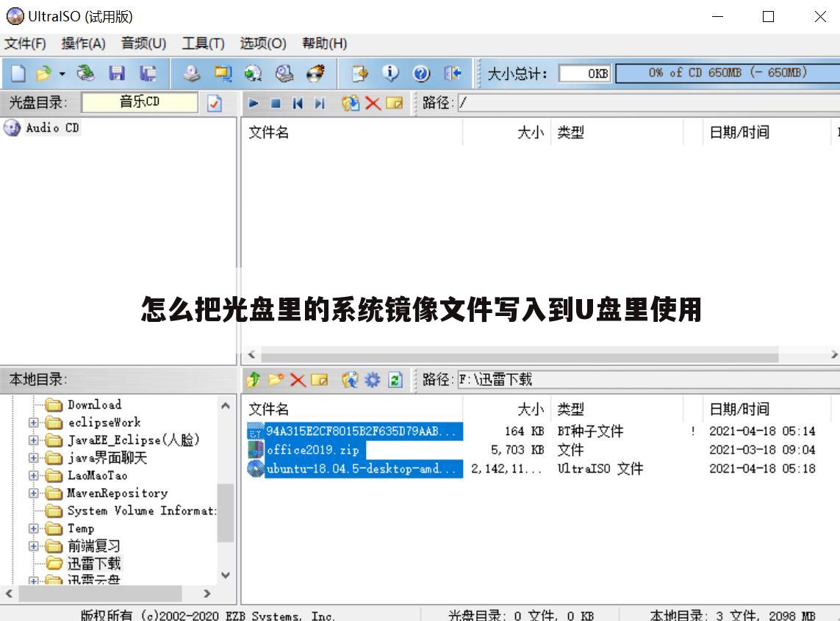The height and width of the screenshot is (621, 840).
Task: Expand the JavaEE_Eclipse(人脸) folder
Action: (x=34, y=440)
